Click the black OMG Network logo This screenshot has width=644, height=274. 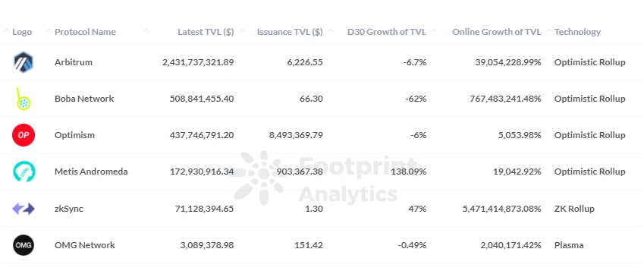[x=24, y=245]
